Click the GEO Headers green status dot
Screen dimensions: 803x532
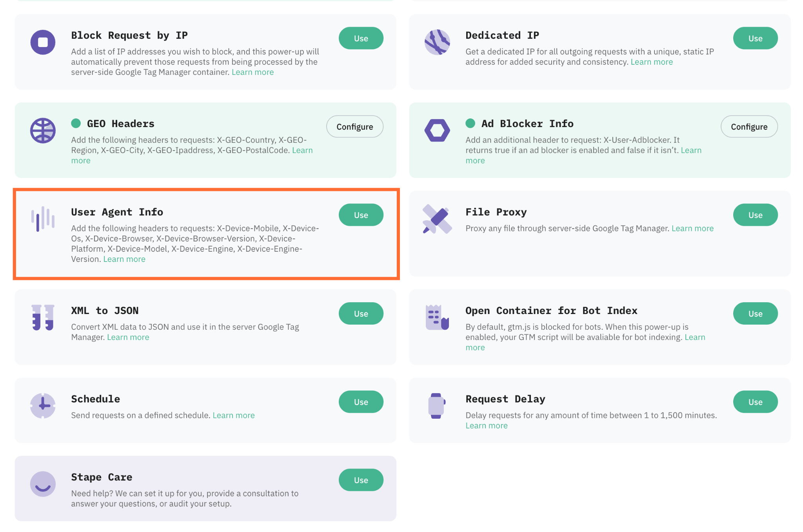76,123
